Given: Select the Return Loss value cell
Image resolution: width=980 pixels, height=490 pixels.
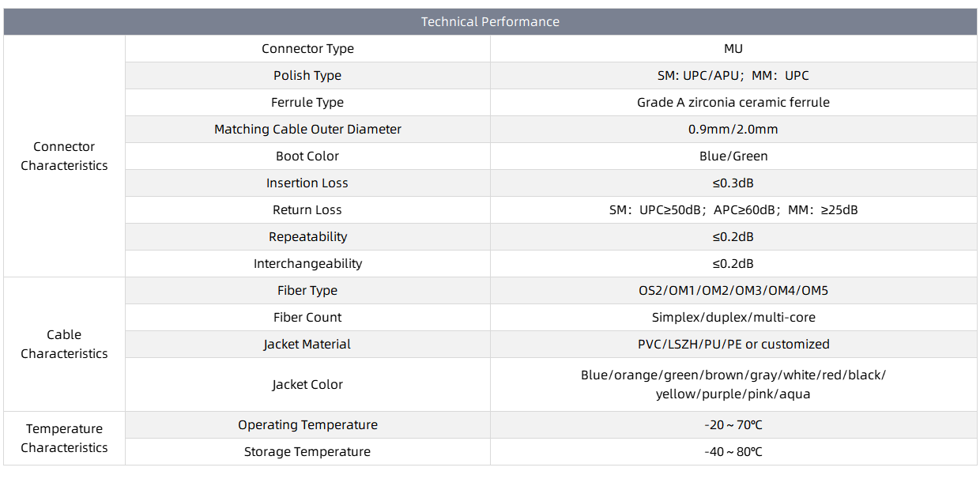Looking at the screenshot, I should click(733, 210).
